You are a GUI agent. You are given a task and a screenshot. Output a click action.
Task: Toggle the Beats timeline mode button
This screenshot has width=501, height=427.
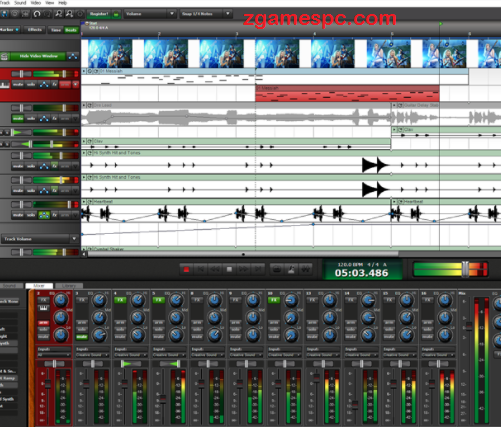[x=71, y=30]
